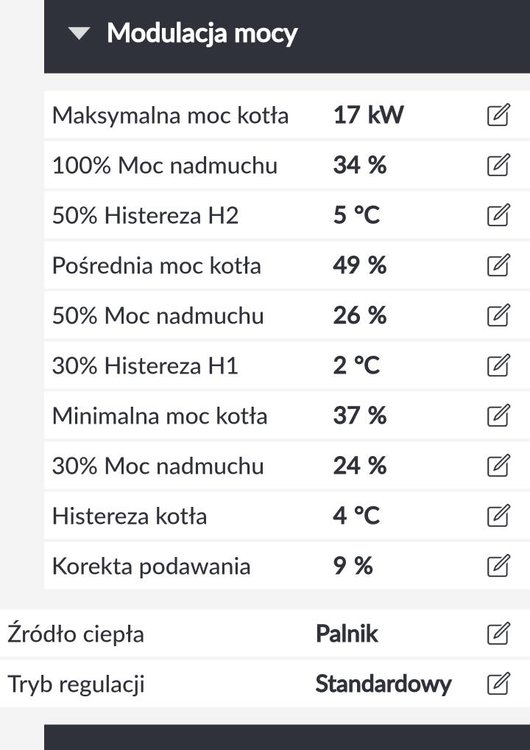Edit 50% Histereza H2 setting
The height and width of the screenshot is (750, 530).
(498, 215)
